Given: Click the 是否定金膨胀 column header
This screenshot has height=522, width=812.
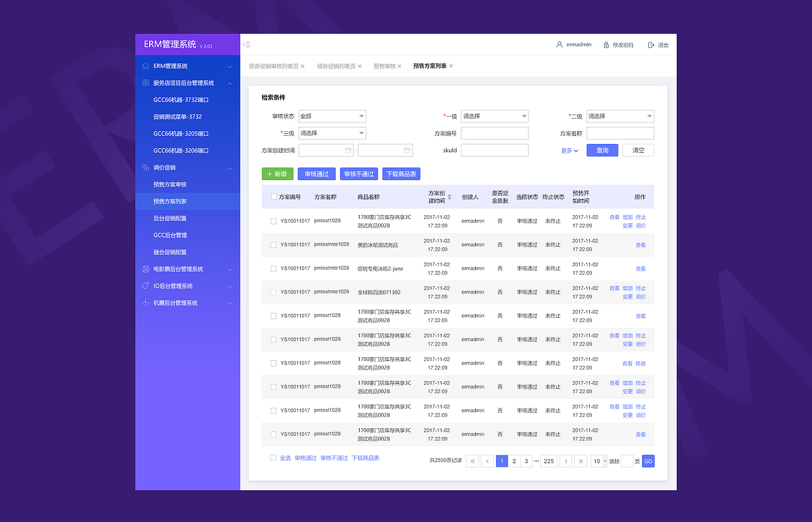Looking at the screenshot, I should 500,197.
